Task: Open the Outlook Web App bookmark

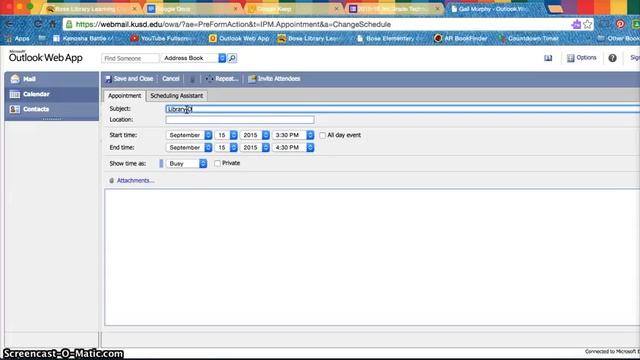Action: (x=239, y=38)
